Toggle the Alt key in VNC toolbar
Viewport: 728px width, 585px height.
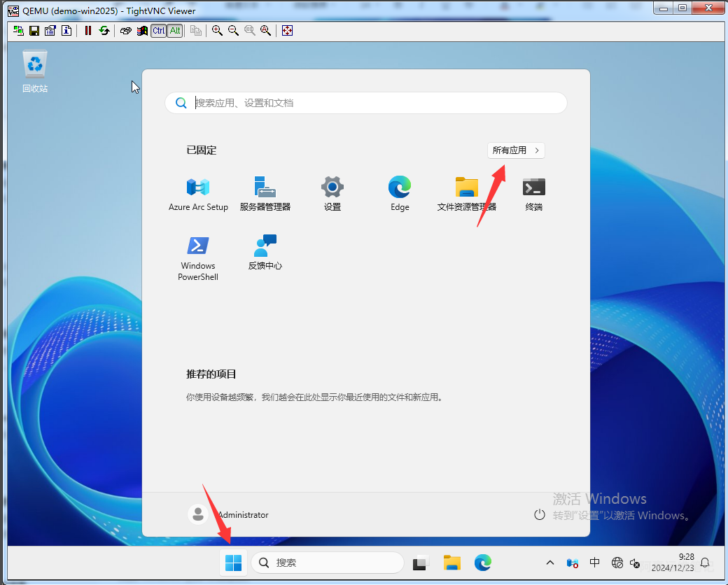pos(175,31)
